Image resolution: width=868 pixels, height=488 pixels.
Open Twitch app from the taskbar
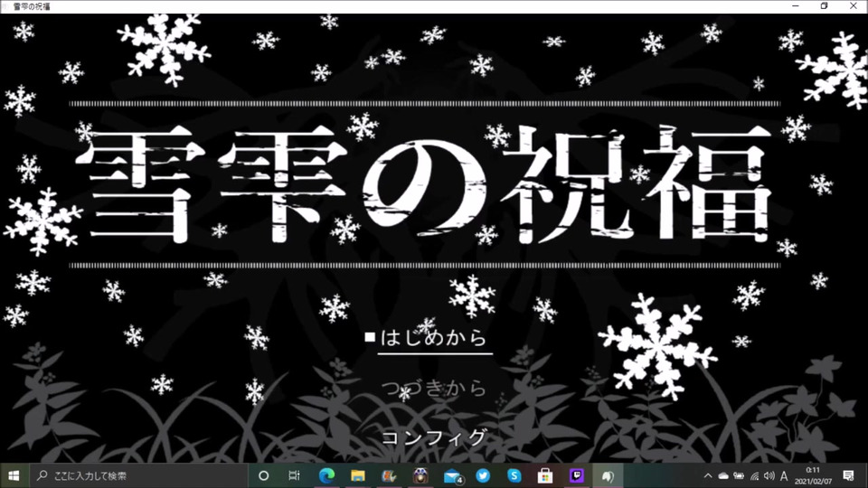[x=576, y=476]
